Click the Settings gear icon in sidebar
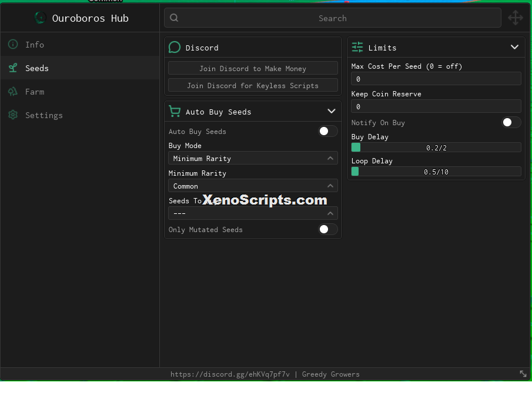Screen dimensions: 532x399 (x=13, y=115)
